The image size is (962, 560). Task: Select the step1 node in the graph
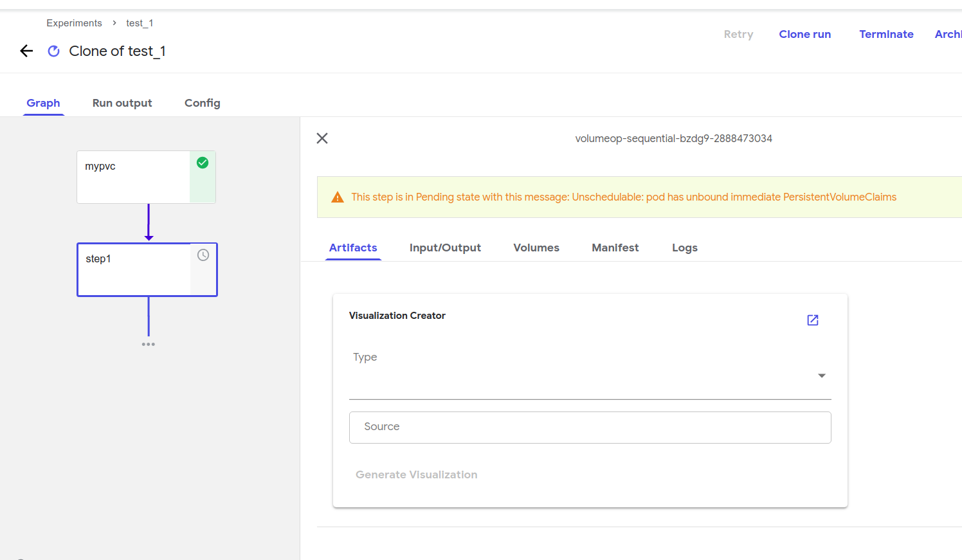tap(133, 269)
